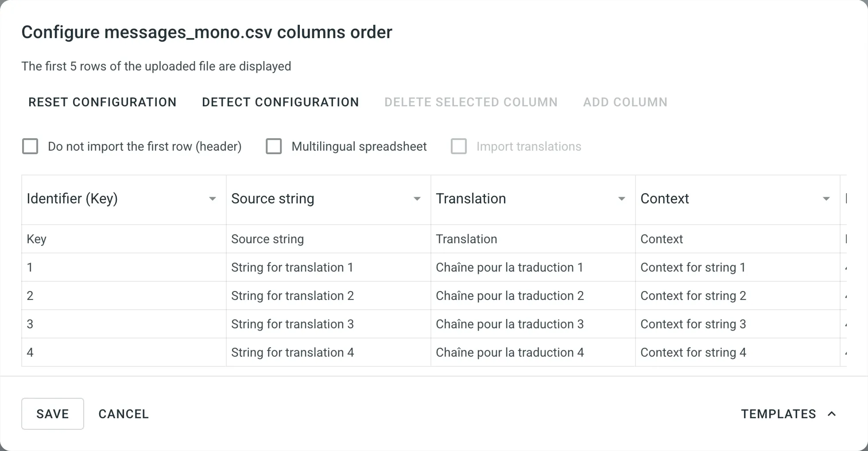Screen dimensions: 868x451
Task: Expand the Templates menu
Action: (x=789, y=414)
